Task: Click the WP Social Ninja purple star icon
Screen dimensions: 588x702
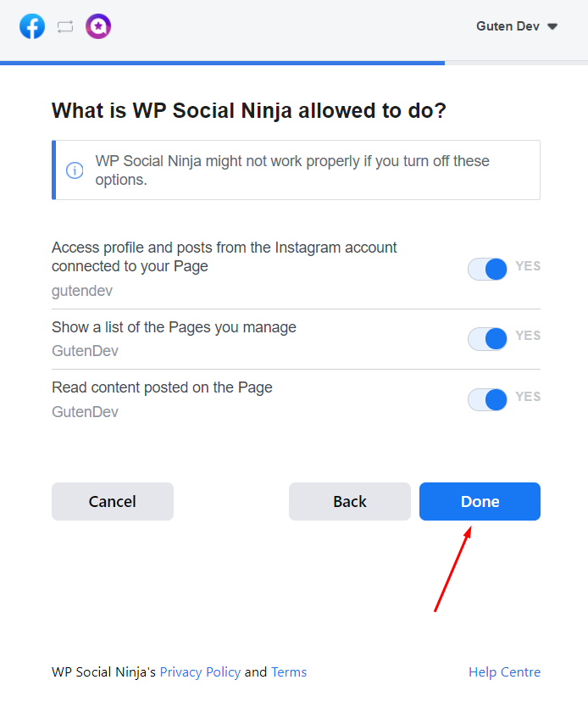Action: pyautogui.click(x=98, y=26)
